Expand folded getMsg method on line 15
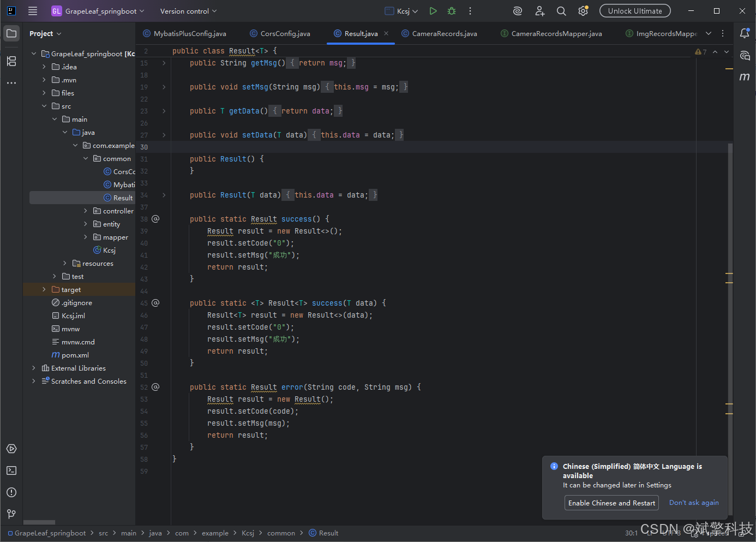756x542 pixels. (x=164, y=63)
